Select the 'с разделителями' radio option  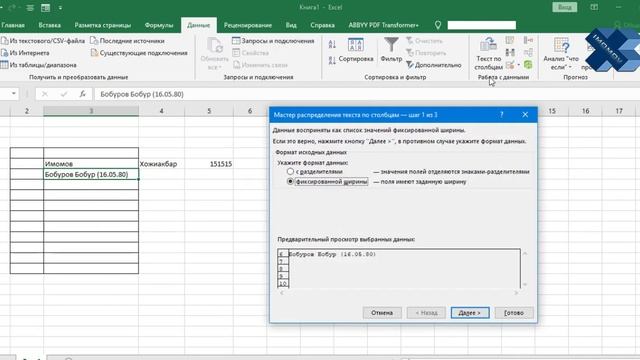290,171
